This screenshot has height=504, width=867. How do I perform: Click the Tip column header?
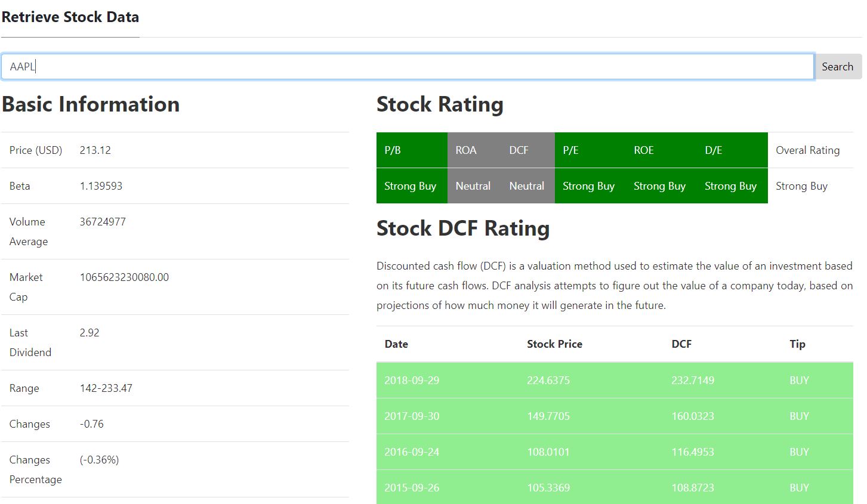click(x=798, y=344)
